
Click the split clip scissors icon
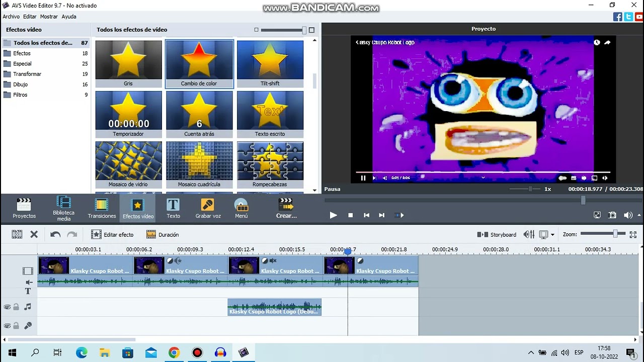[17, 234]
